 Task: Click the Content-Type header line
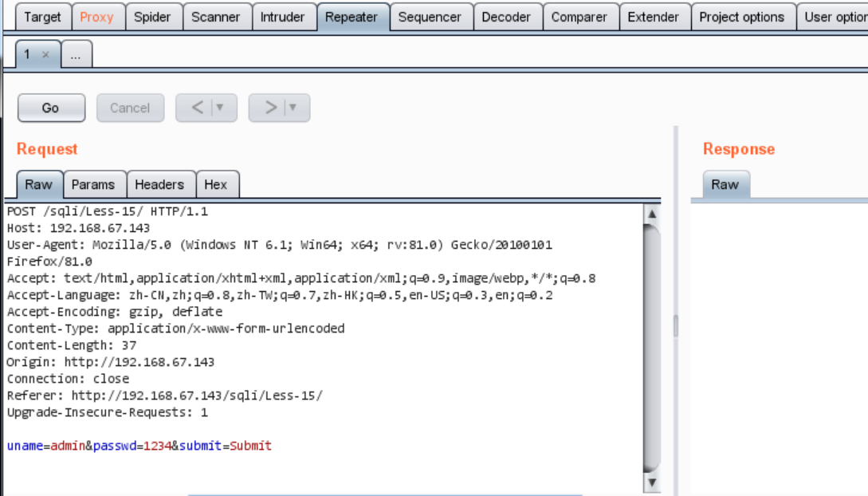(175, 329)
